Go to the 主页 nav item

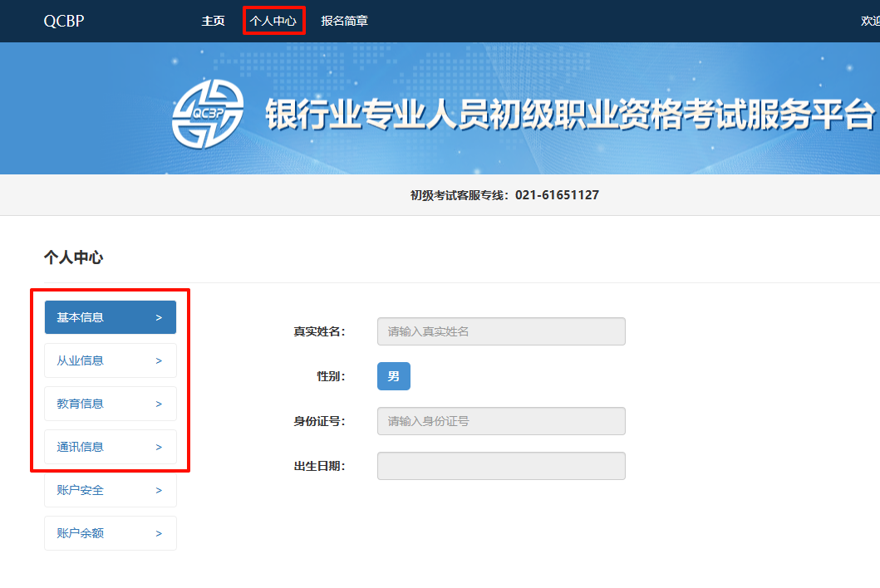tap(214, 21)
